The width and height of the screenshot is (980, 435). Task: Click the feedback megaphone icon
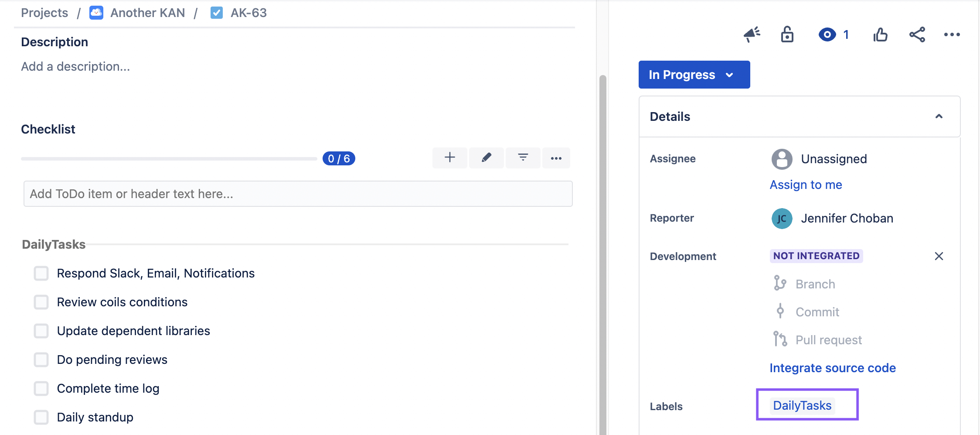[752, 34]
